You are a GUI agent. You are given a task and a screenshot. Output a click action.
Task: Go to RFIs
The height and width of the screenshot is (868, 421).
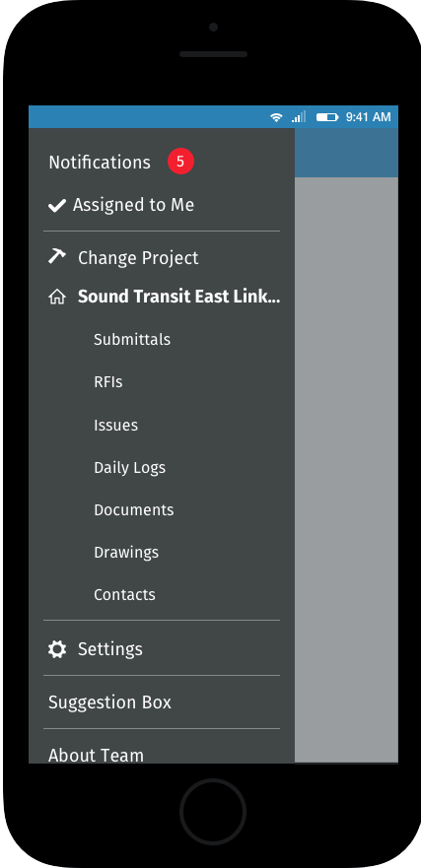(x=108, y=382)
